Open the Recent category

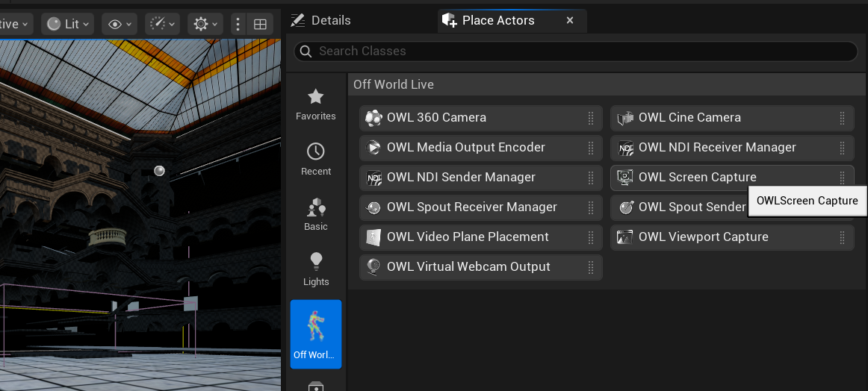click(315, 159)
